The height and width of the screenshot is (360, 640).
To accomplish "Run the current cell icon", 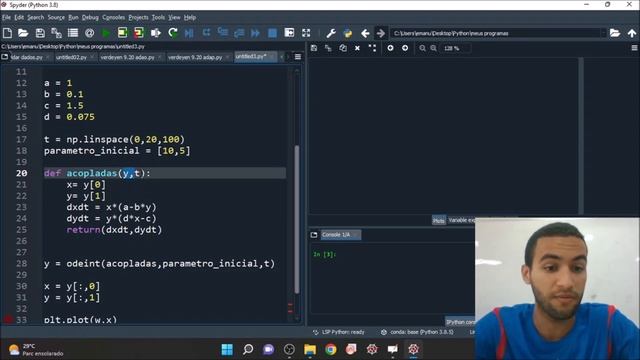I will pyautogui.click(x=122, y=33).
